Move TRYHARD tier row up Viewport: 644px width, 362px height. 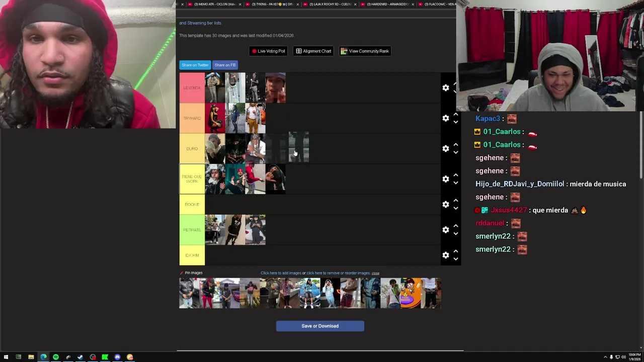(456, 115)
